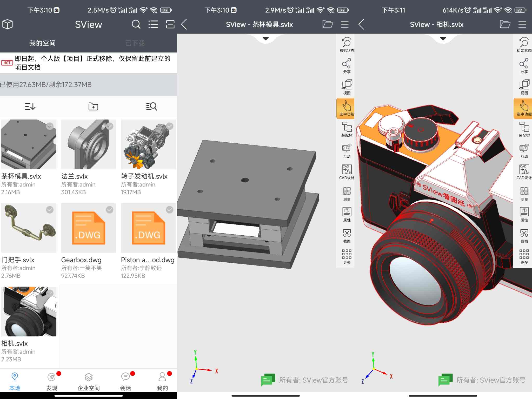Tick the select circle on Gearbox.dwg
Screen dimensions: 532x399
tap(110, 210)
